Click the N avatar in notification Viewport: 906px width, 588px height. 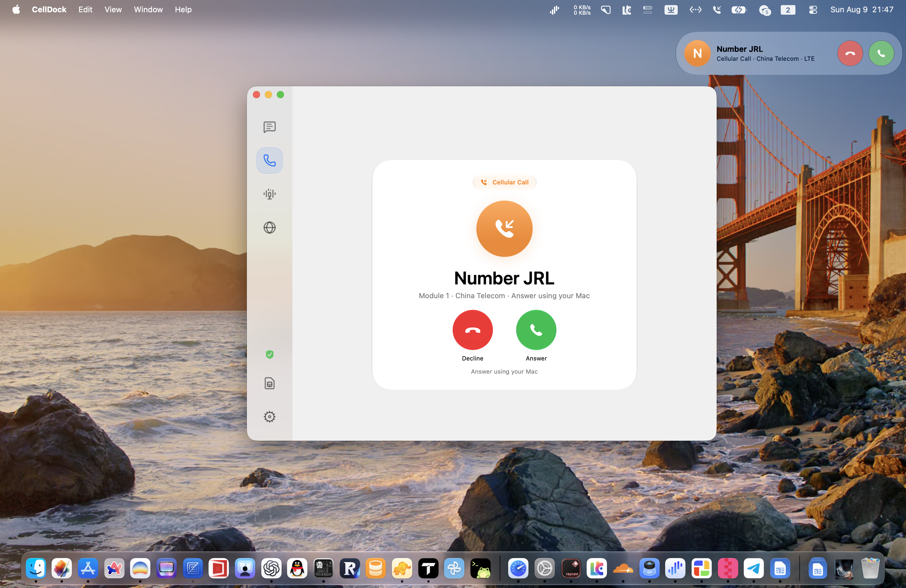pos(697,53)
